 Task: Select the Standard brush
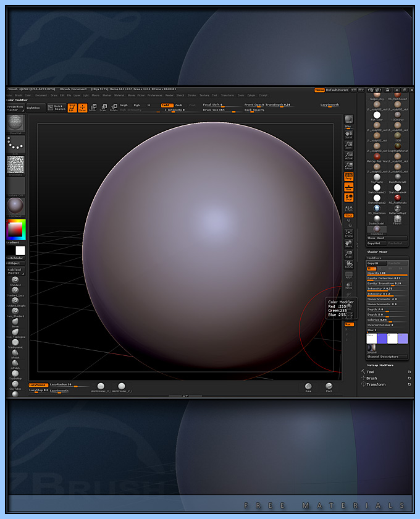click(x=15, y=281)
